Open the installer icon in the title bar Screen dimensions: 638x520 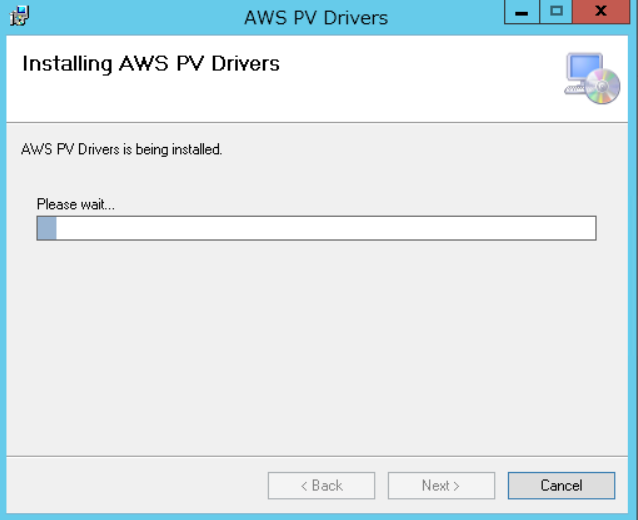tap(19, 16)
